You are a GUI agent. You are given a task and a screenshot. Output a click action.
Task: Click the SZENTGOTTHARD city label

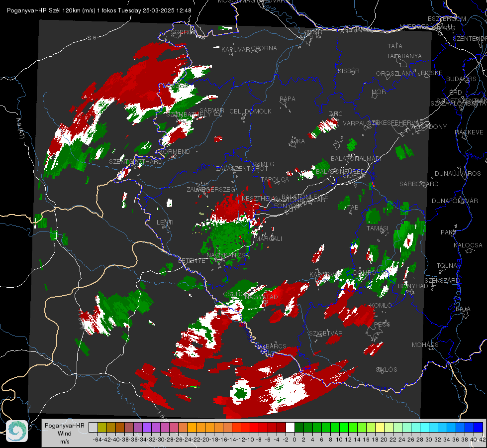136,162
